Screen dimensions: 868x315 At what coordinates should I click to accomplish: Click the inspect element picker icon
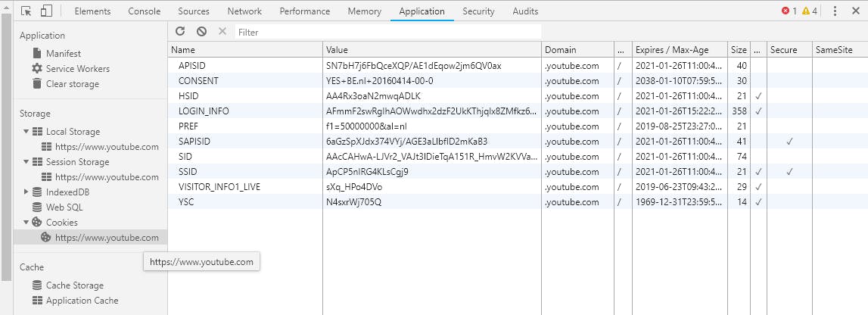tap(26, 11)
